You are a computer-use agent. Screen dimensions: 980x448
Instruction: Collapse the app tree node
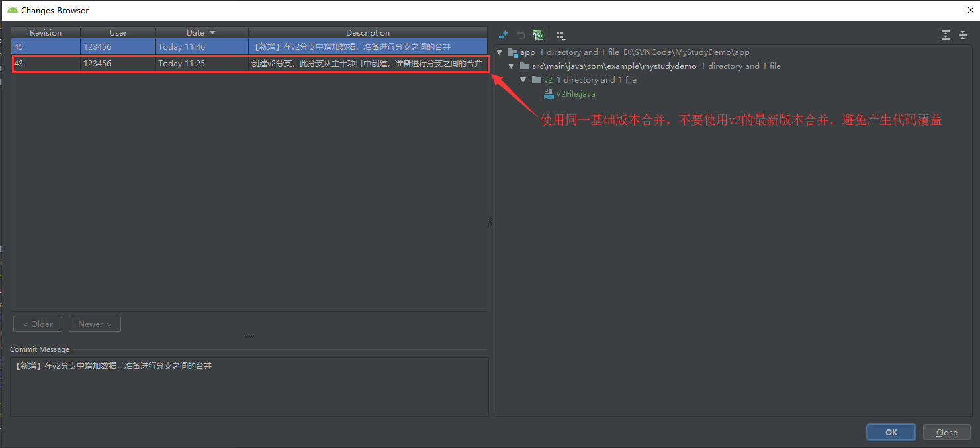500,52
